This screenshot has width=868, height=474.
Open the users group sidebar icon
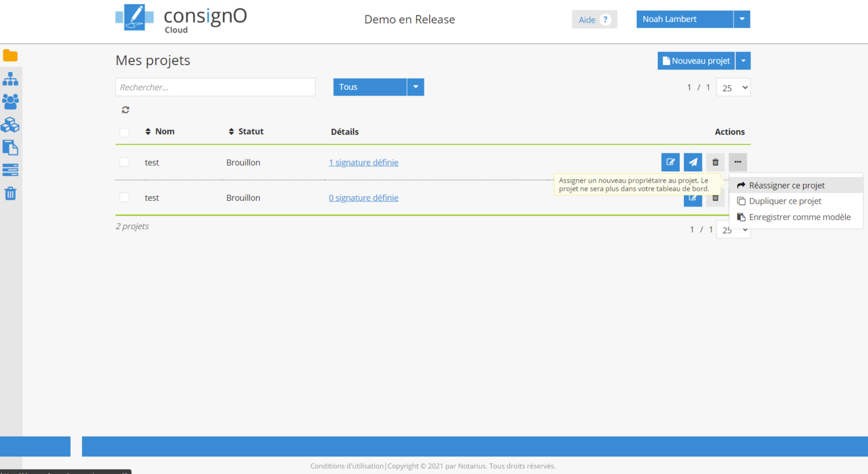pos(10,102)
